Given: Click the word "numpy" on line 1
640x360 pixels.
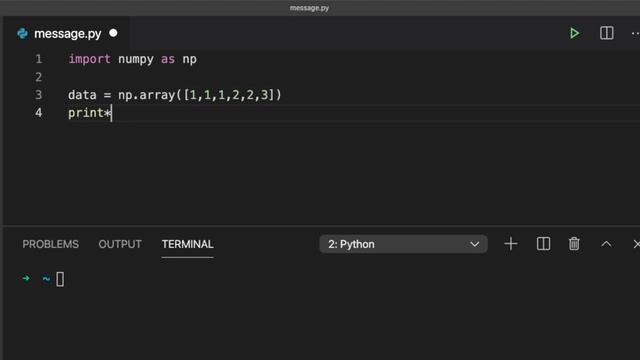Looking at the screenshot, I should (136, 60).
